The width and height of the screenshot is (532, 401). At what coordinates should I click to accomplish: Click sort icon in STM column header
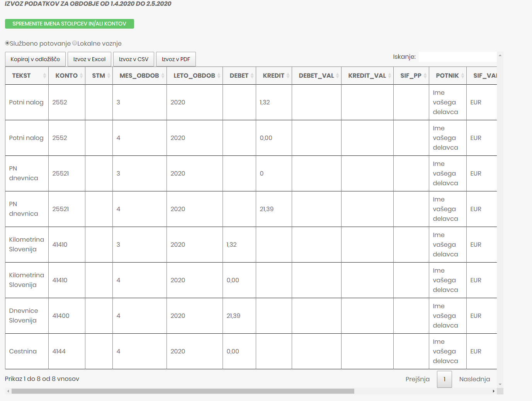pos(109,76)
